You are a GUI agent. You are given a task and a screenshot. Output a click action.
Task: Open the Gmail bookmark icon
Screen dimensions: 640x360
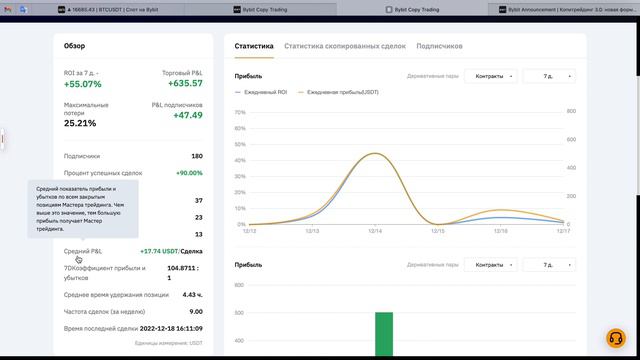[8, 9]
